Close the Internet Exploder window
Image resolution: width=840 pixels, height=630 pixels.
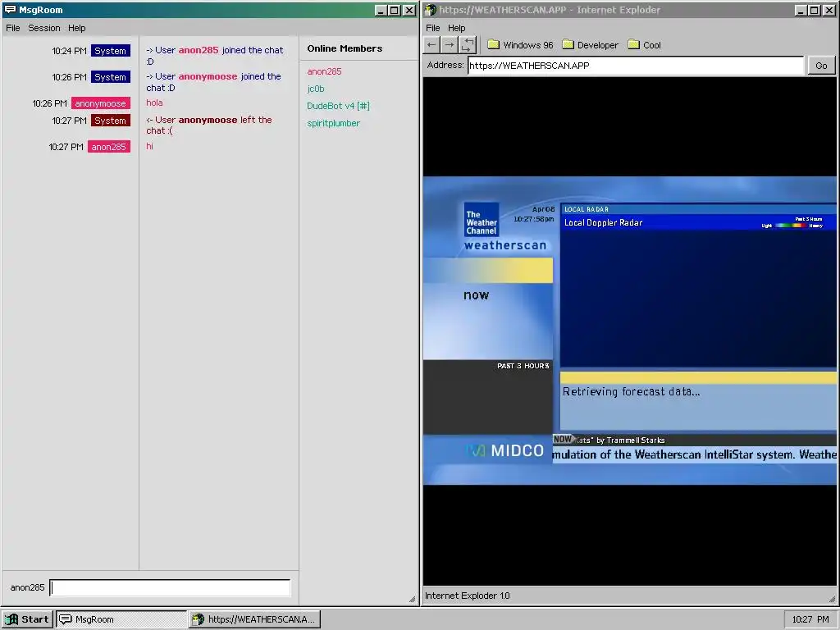pyautogui.click(x=829, y=10)
